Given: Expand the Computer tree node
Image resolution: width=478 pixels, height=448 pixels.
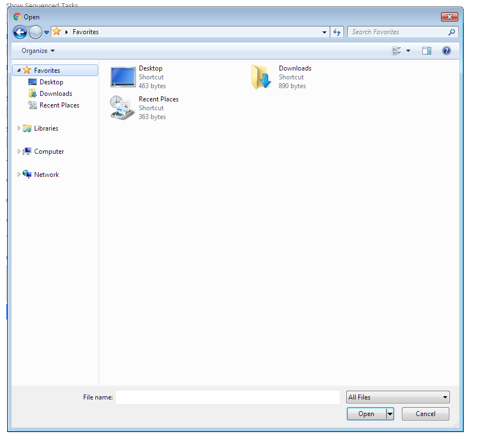Looking at the screenshot, I should [x=19, y=152].
